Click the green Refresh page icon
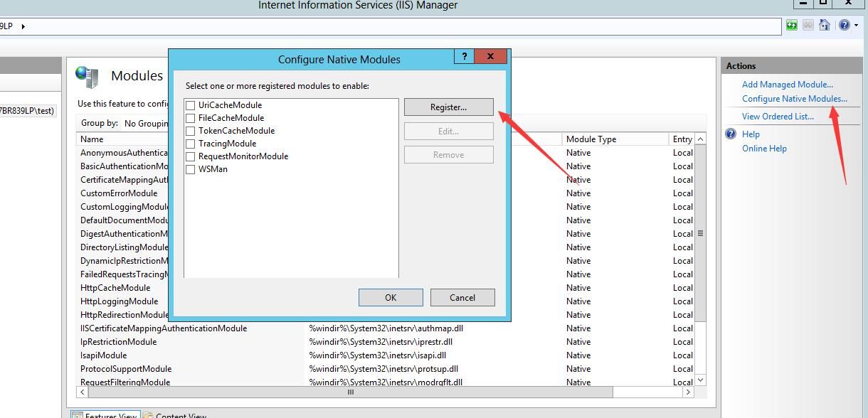 pyautogui.click(x=792, y=25)
